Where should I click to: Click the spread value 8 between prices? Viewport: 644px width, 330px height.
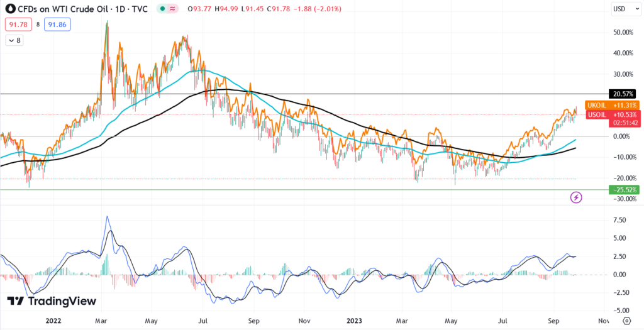(38, 25)
